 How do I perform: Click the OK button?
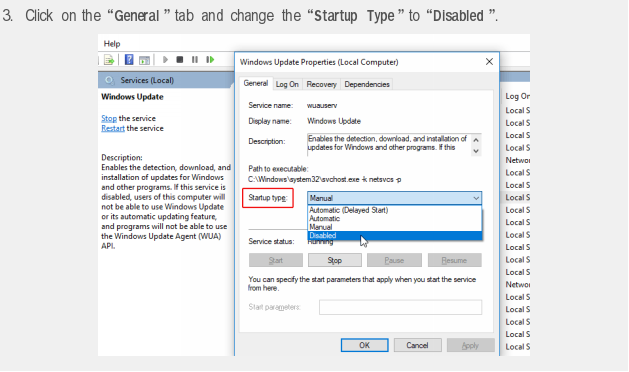pyautogui.click(x=364, y=345)
